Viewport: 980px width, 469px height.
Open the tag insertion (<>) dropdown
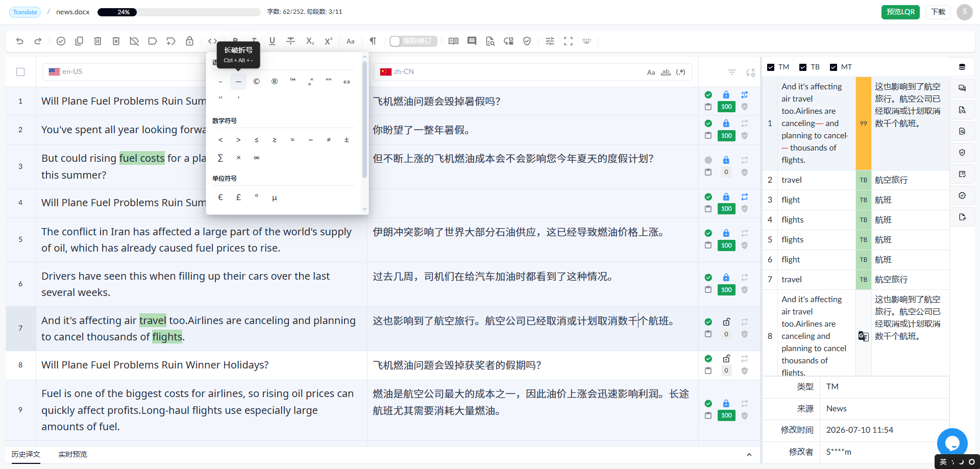coord(213,41)
